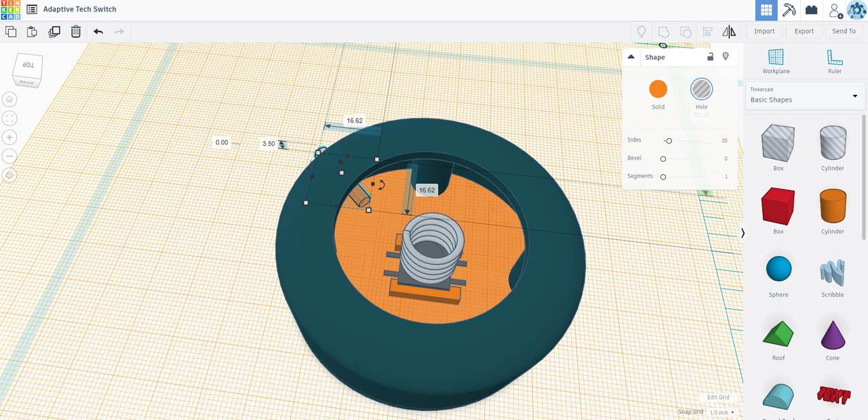Expand the right panel with the chevron arrow
Image resolution: width=868 pixels, height=420 pixels.
click(x=742, y=232)
